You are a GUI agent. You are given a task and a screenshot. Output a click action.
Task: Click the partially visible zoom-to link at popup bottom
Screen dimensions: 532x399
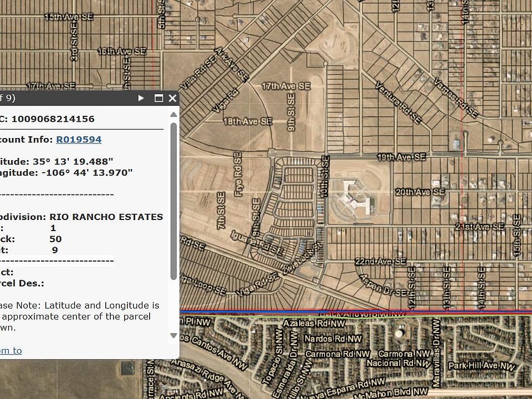click(x=11, y=350)
